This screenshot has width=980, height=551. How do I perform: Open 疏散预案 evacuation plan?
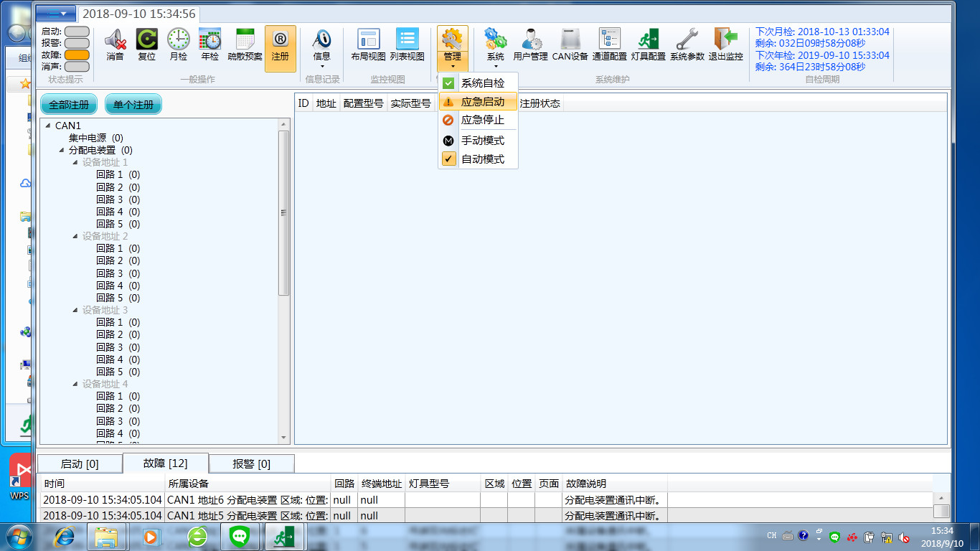coord(245,44)
